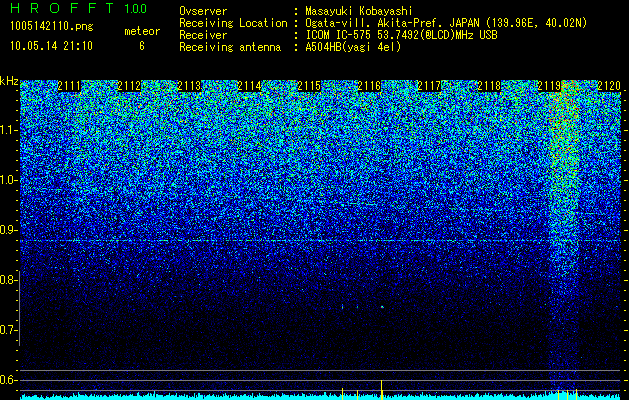Click the 2118 time label

pos(489,86)
